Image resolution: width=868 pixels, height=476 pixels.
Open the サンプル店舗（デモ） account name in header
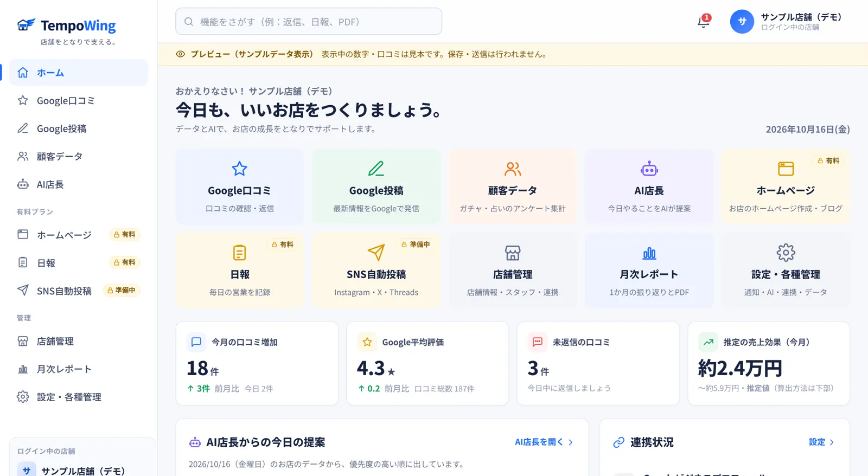[x=801, y=17]
